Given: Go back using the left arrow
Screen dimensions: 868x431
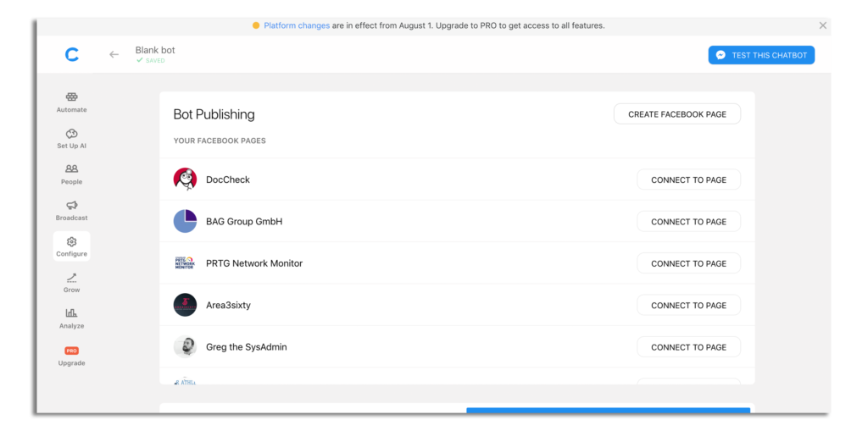Looking at the screenshot, I should (114, 54).
